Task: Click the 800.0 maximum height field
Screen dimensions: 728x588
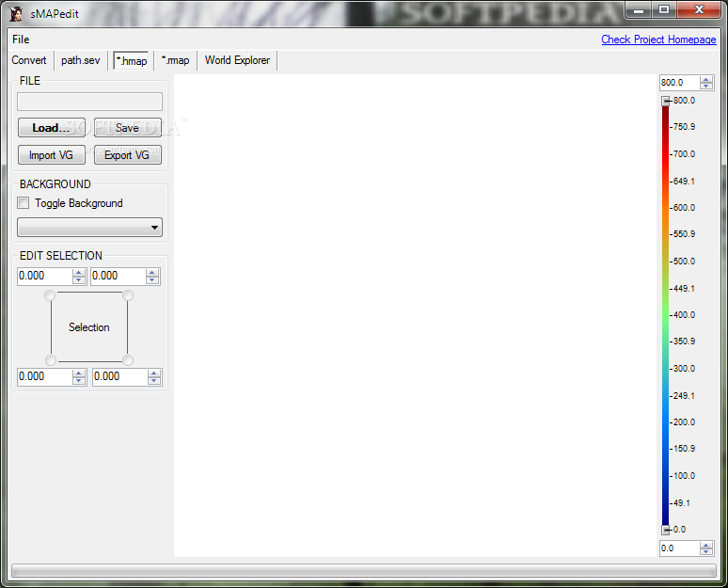Action: pos(679,83)
